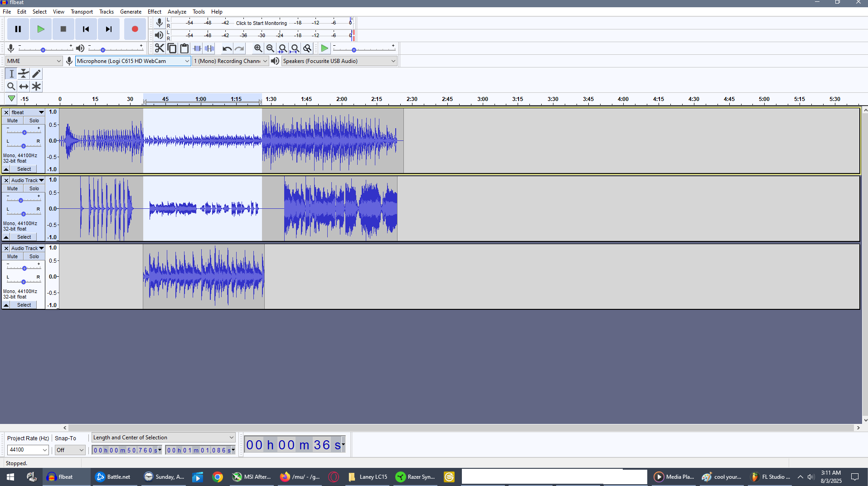The image size is (868, 486).
Task: Close the flbeat track with X
Action: click(6, 112)
